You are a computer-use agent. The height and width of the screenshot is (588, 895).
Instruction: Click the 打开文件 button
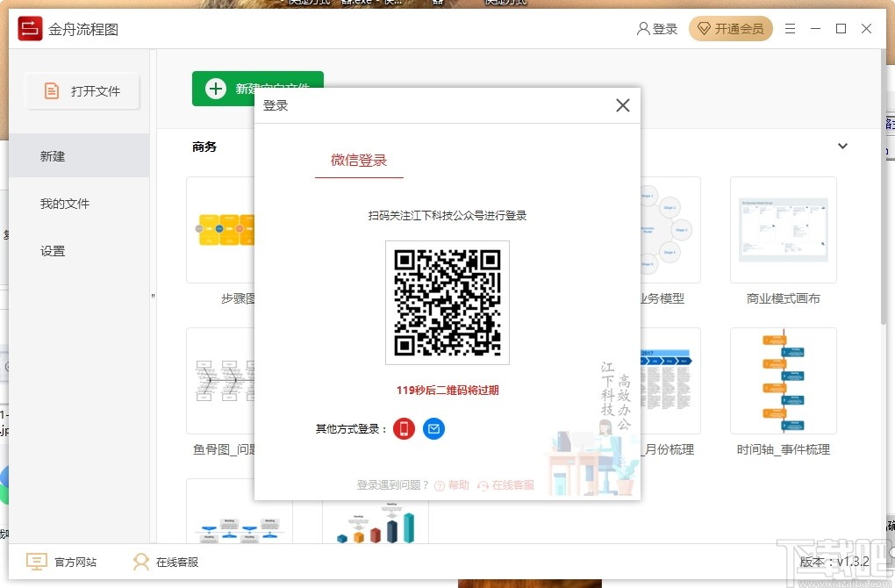(x=82, y=90)
